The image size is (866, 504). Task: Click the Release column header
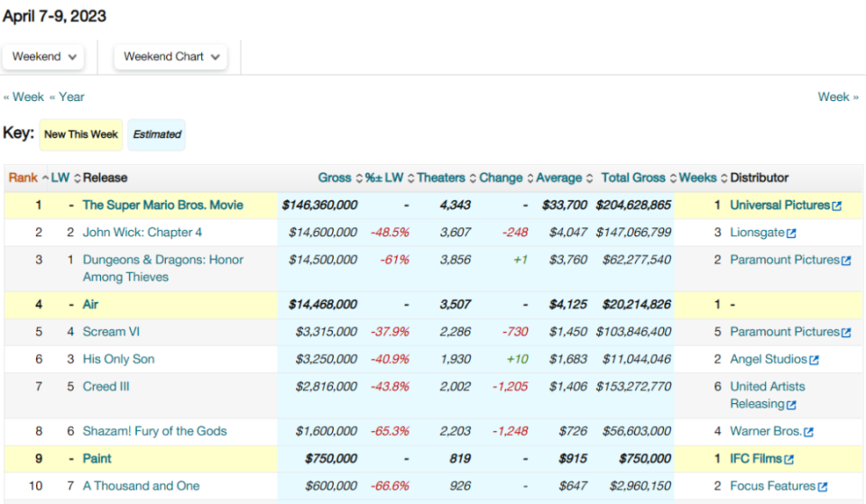click(x=105, y=178)
